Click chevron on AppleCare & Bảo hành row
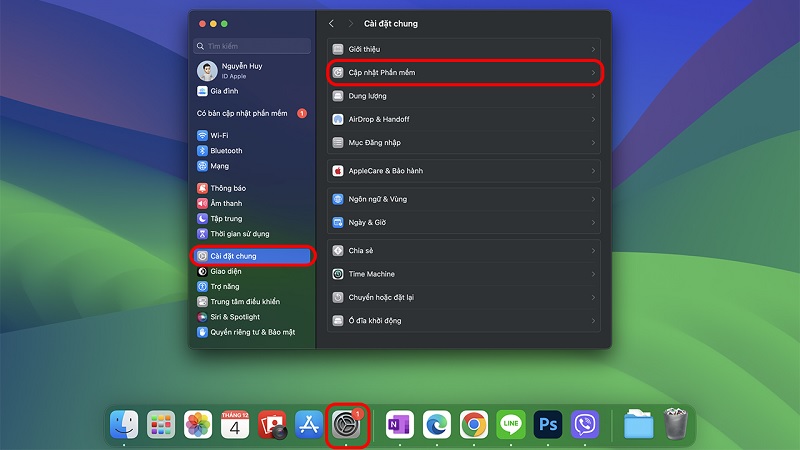The image size is (800, 450). [593, 171]
